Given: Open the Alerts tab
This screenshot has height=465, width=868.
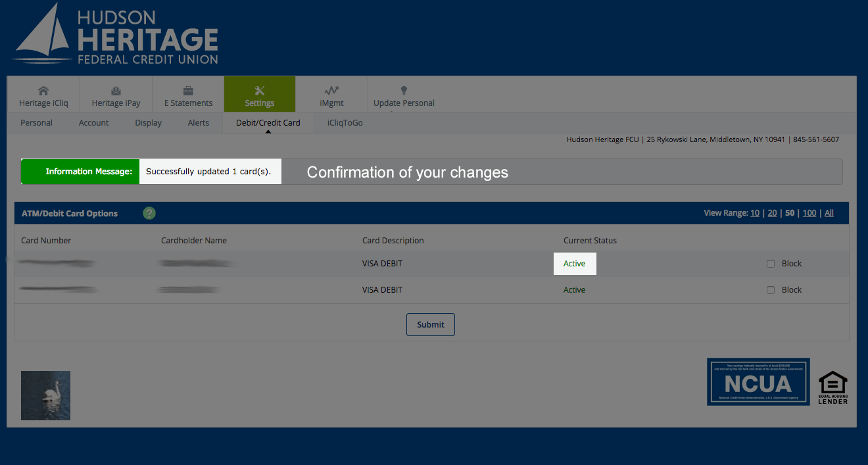Looking at the screenshot, I should click(198, 122).
